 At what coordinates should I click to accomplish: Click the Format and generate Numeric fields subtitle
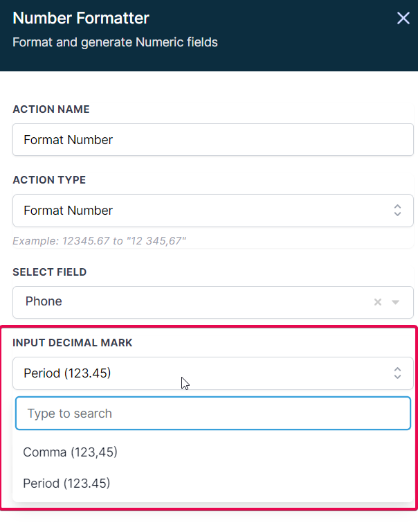[x=115, y=42]
